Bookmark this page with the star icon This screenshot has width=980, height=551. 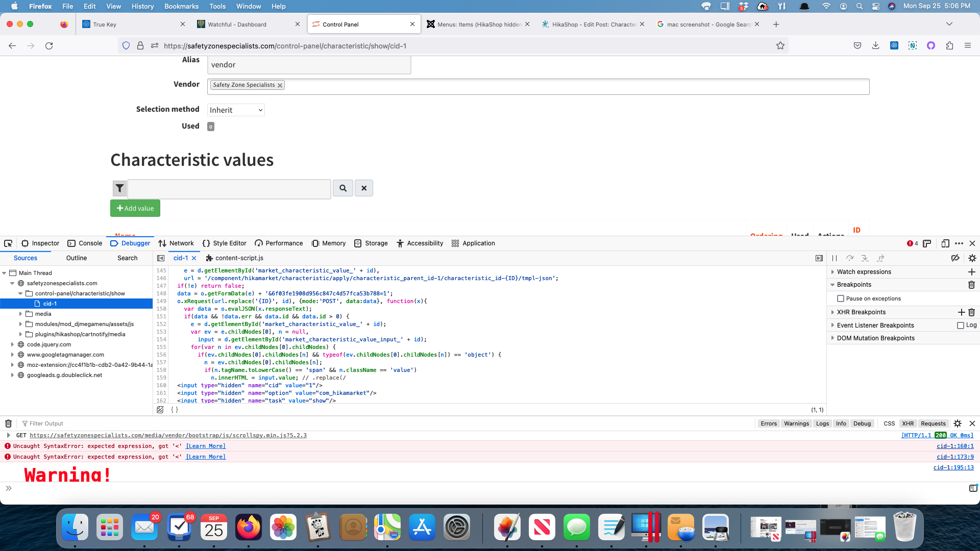pos(780,46)
